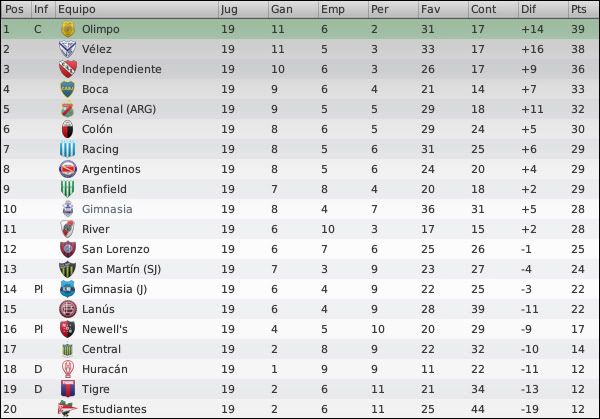This screenshot has width=600, height=419.
Task: Click the Colón team name
Action: (97, 129)
